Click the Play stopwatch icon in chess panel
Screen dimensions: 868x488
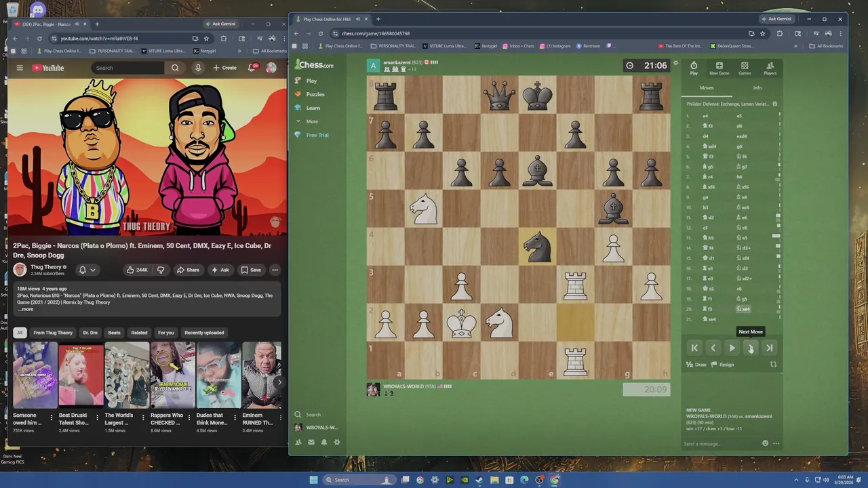[694, 68]
